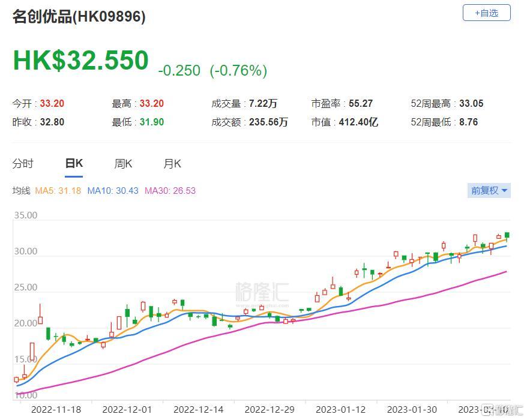
Task: Click the 2022-12-14 date axis label
Action: (x=198, y=410)
